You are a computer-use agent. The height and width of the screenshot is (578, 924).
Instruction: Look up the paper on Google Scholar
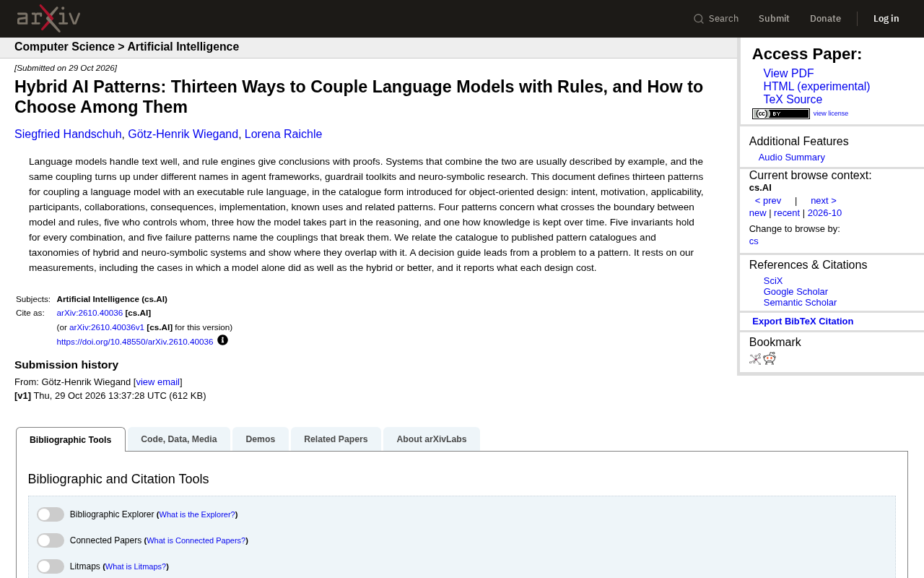click(796, 292)
